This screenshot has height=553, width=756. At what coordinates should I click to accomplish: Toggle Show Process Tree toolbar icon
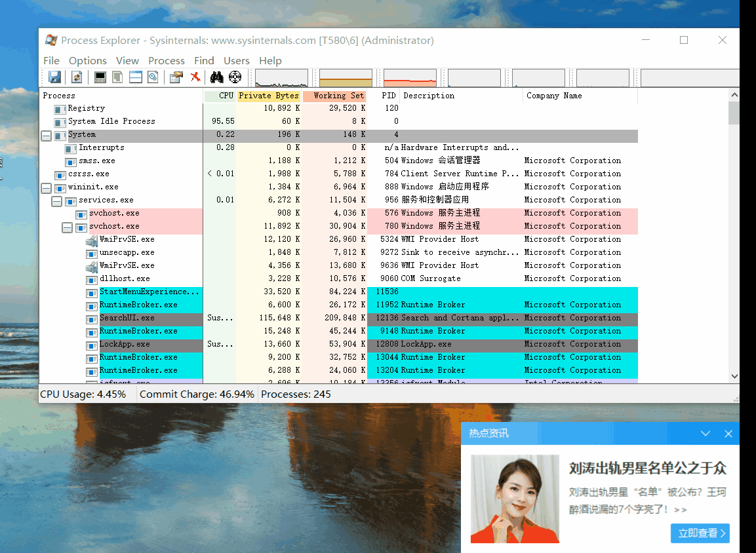(117, 77)
